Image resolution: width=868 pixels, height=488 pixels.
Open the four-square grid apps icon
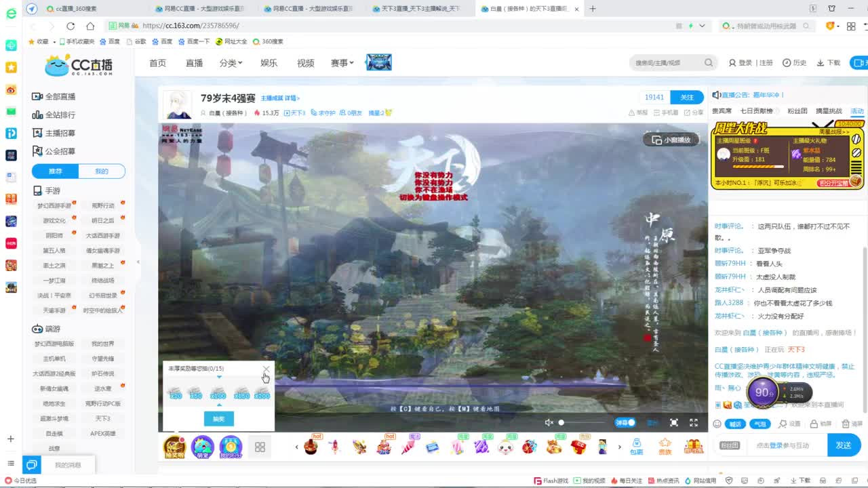(x=260, y=447)
